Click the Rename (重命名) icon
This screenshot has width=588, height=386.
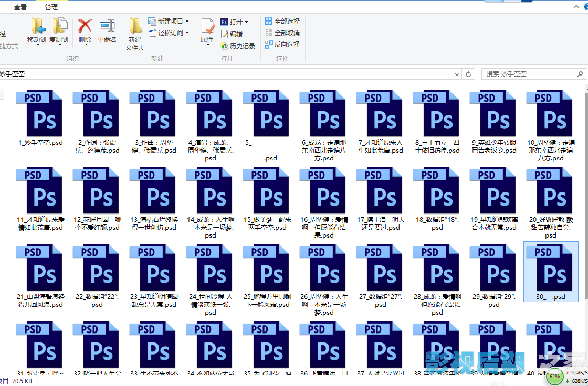(107, 26)
